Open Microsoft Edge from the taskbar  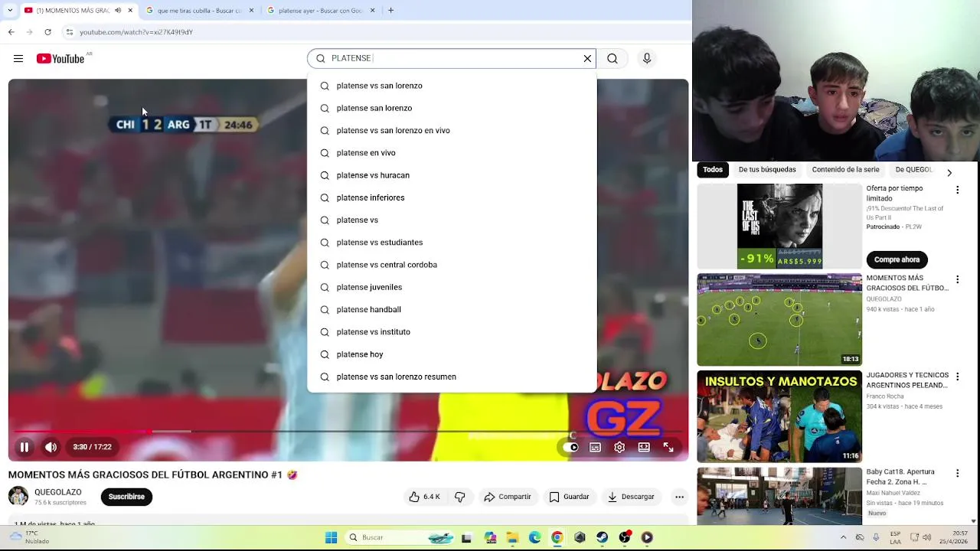534,538
